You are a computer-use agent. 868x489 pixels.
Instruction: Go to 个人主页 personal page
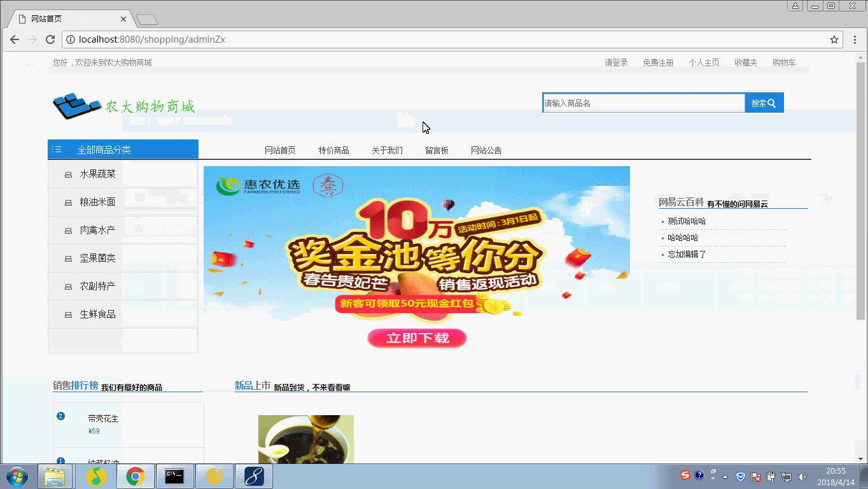(x=704, y=62)
